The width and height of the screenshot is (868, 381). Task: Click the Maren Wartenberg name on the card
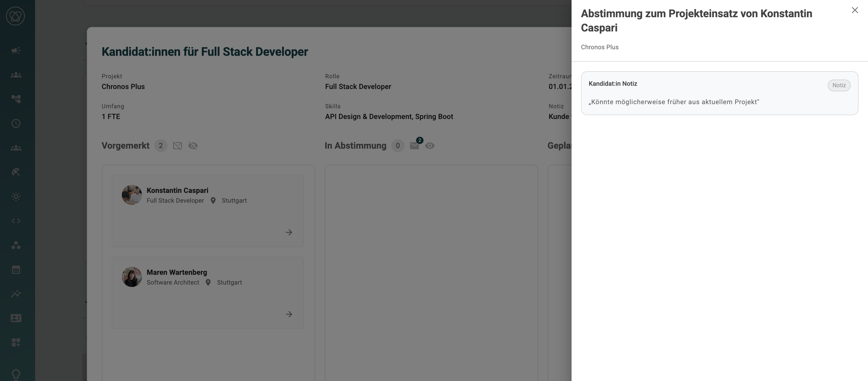[x=177, y=272]
